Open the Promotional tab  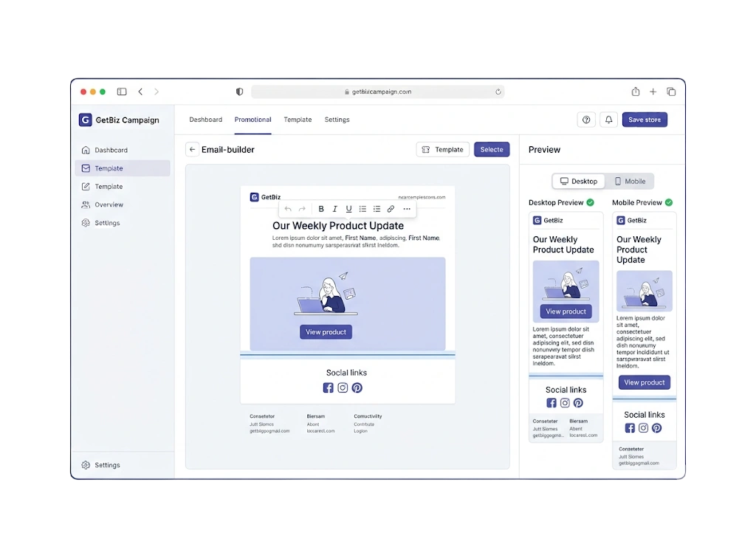252,120
